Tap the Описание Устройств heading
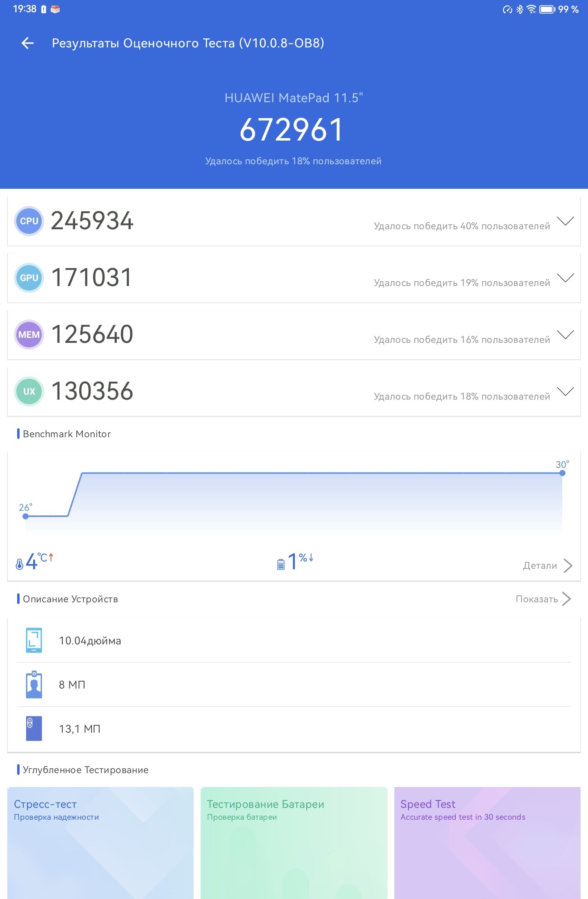Image resolution: width=588 pixels, height=899 pixels. 70,599
